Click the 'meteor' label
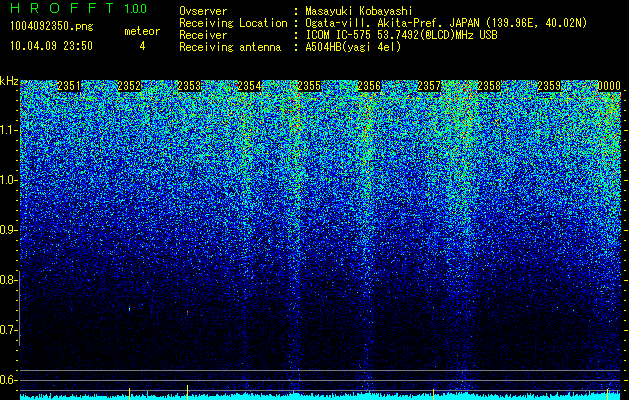The width and height of the screenshot is (629, 400). [x=142, y=31]
